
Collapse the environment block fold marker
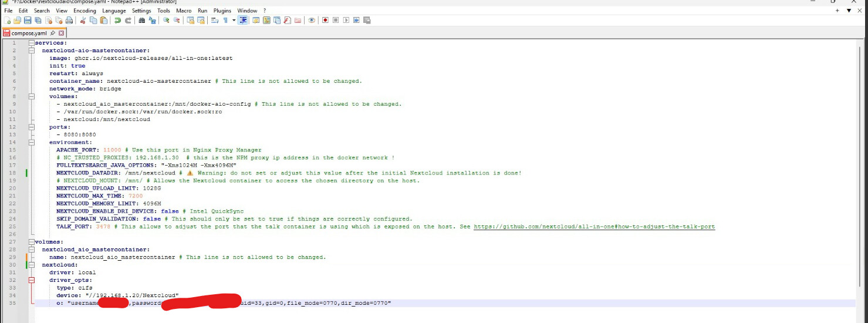coord(31,142)
